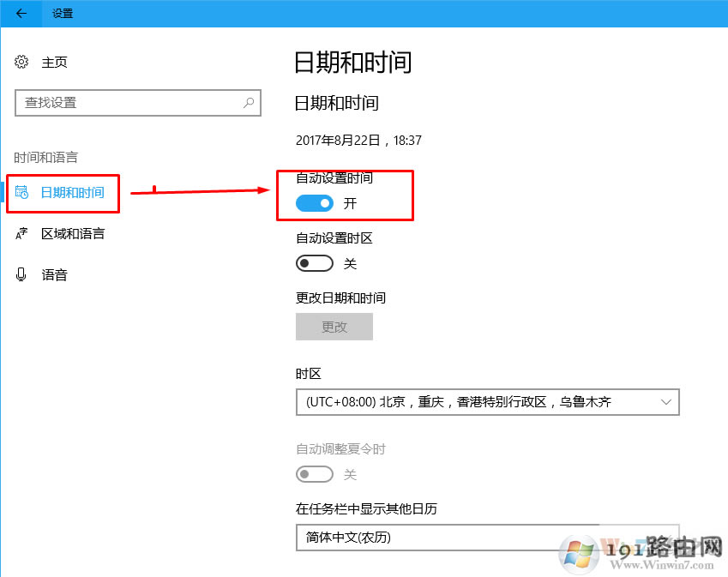Click inside the 查找设置 search field
This screenshot has height=577, width=728.
click(x=129, y=102)
